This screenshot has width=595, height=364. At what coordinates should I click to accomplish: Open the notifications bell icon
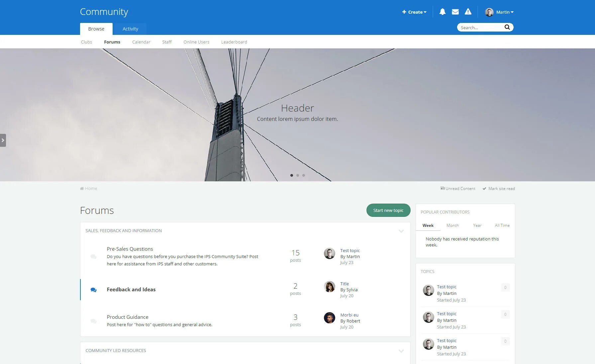(x=442, y=12)
